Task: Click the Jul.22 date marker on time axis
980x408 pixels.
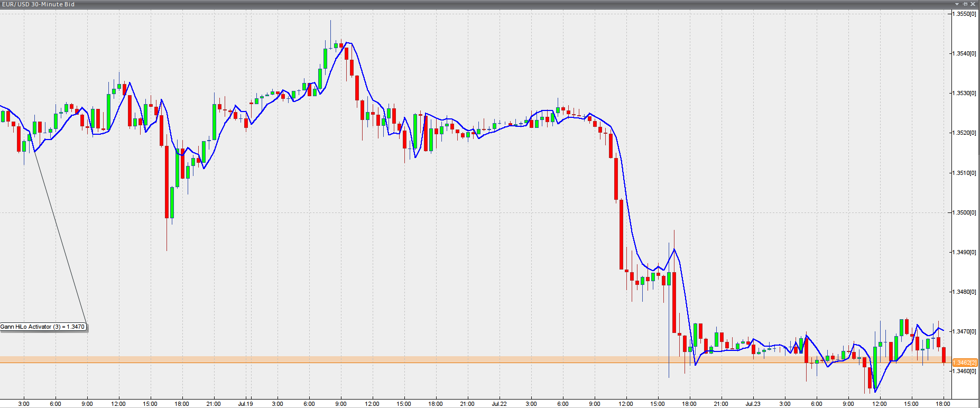Action: [499, 404]
